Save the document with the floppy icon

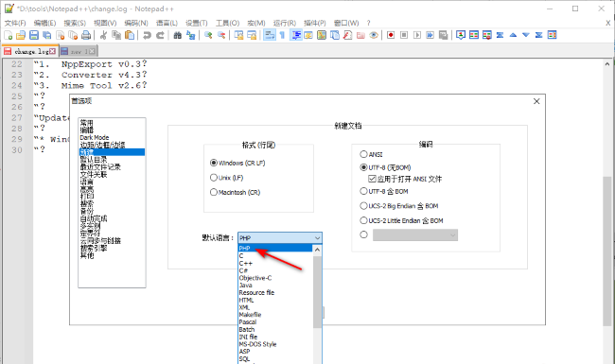pyautogui.click(x=34, y=35)
